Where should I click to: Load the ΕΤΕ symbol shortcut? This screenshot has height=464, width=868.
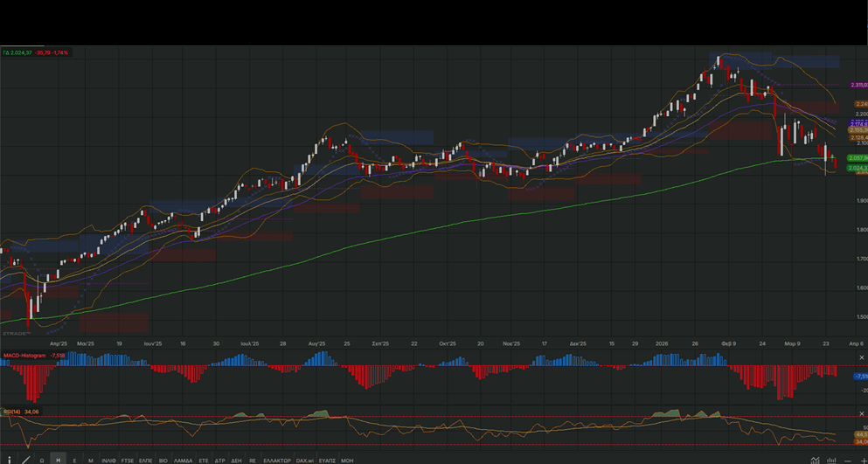pyautogui.click(x=204, y=461)
